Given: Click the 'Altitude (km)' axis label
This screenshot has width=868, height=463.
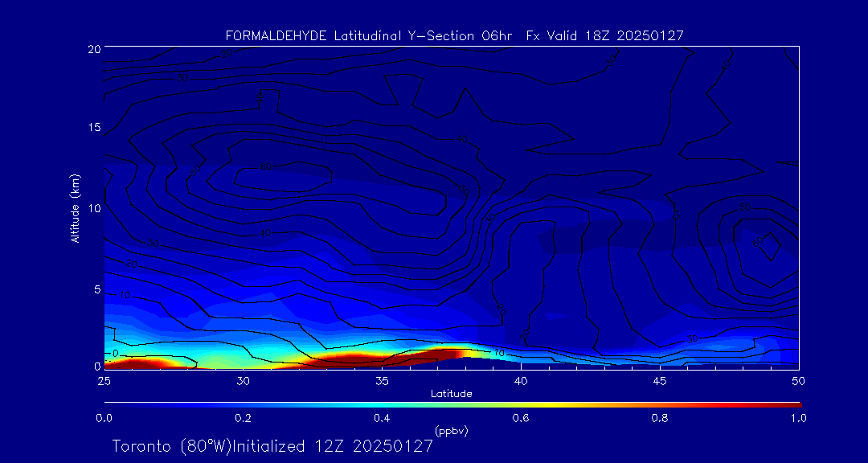Looking at the screenshot, I should pyautogui.click(x=74, y=208).
